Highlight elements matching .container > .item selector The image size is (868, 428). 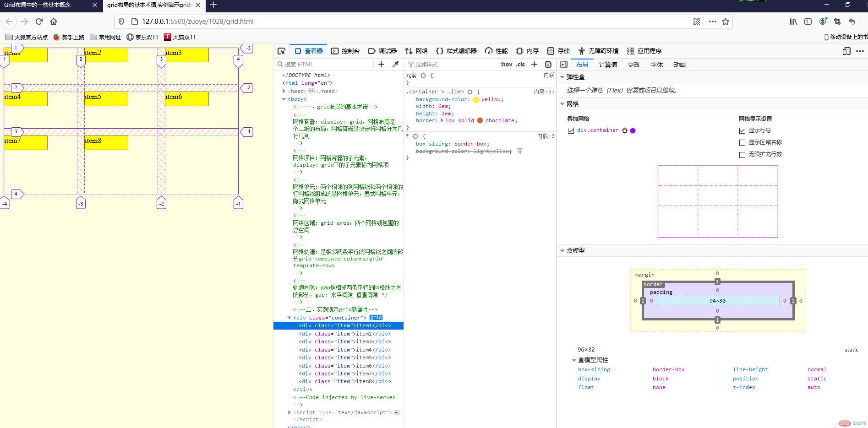(470, 92)
